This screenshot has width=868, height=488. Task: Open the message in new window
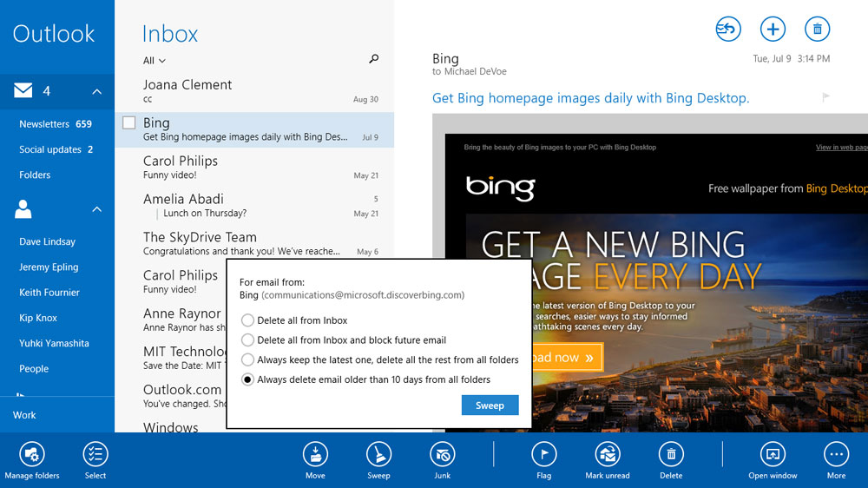pyautogui.click(x=773, y=454)
